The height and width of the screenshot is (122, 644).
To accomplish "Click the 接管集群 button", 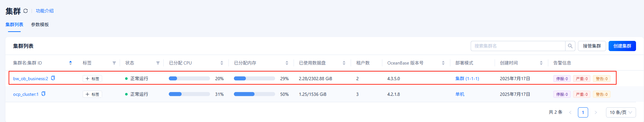I will coord(592,46).
